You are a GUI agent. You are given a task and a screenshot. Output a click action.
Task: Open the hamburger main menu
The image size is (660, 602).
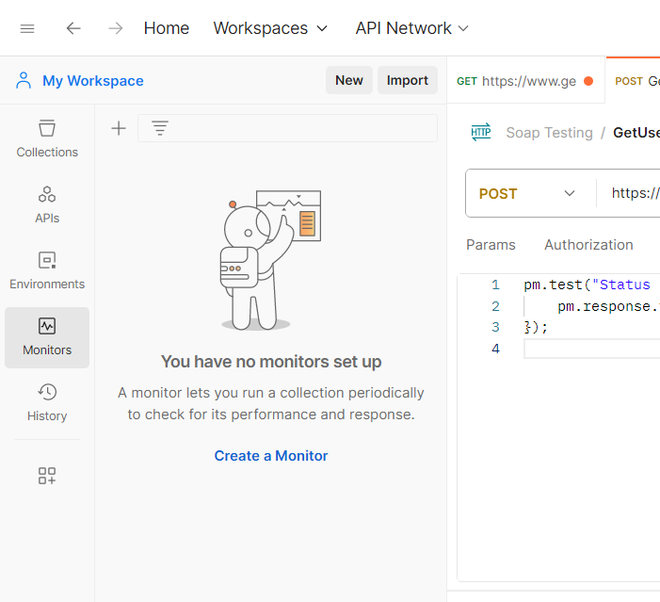coord(27,29)
